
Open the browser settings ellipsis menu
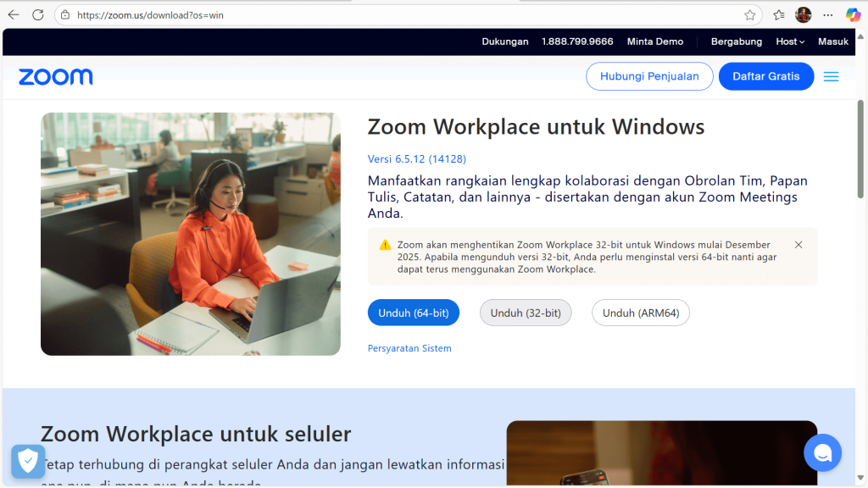pos(827,15)
